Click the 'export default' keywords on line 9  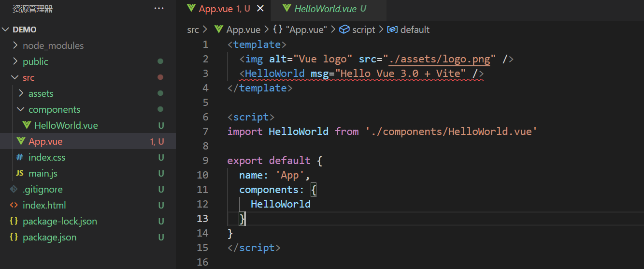pyautogui.click(x=269, y=161)
